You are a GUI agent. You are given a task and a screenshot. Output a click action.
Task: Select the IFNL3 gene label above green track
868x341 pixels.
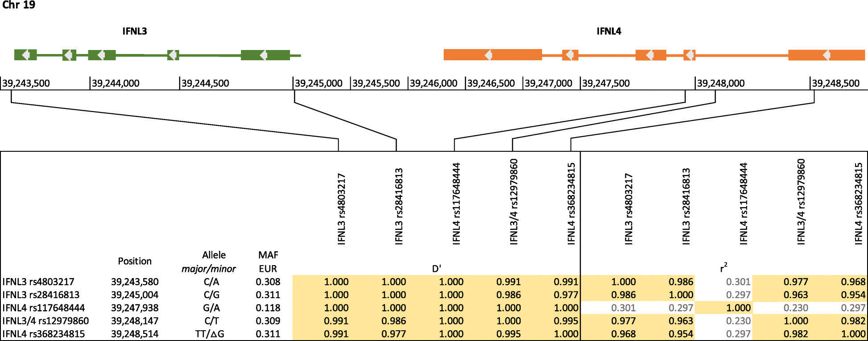(x=135, y=31)
